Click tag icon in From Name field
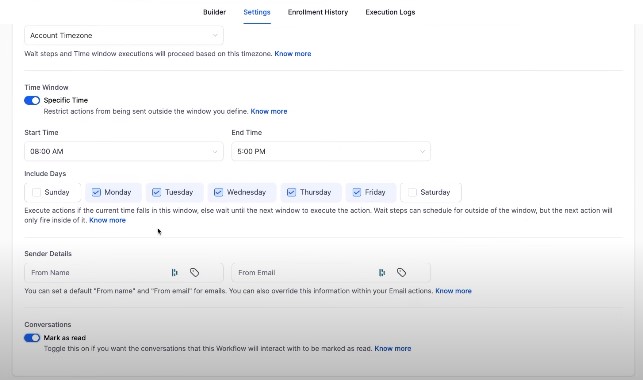 pyautogui.click(x=194, y=273)
